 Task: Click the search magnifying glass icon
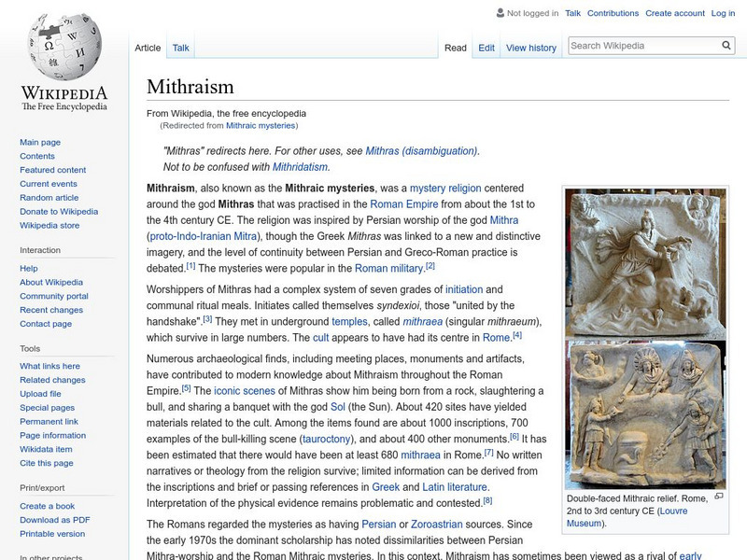(x=726, y=46)
